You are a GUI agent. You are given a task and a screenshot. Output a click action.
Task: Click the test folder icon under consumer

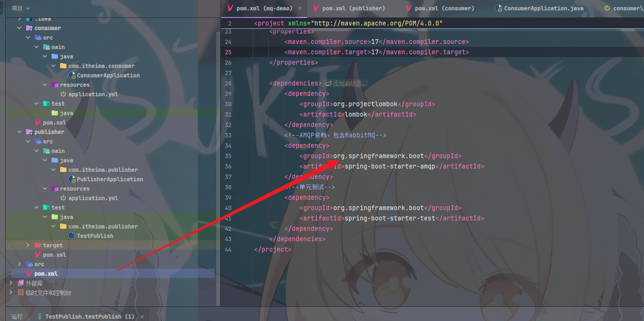coord(46,104)
